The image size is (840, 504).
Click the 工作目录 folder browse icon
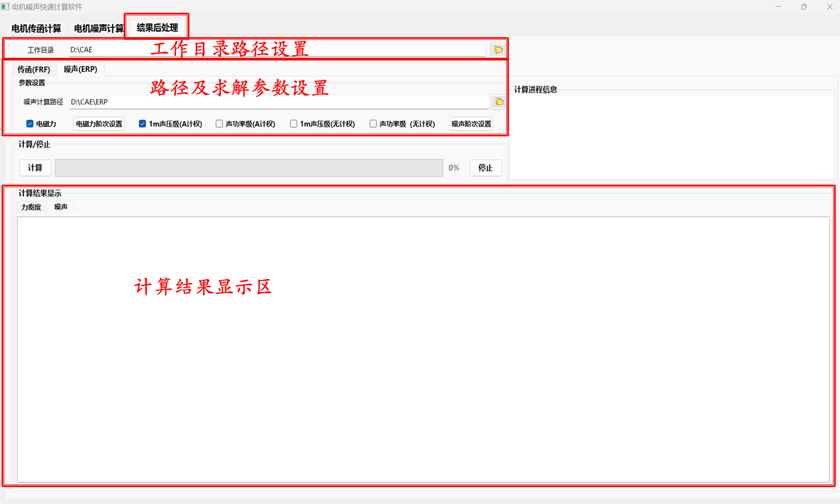498,49
